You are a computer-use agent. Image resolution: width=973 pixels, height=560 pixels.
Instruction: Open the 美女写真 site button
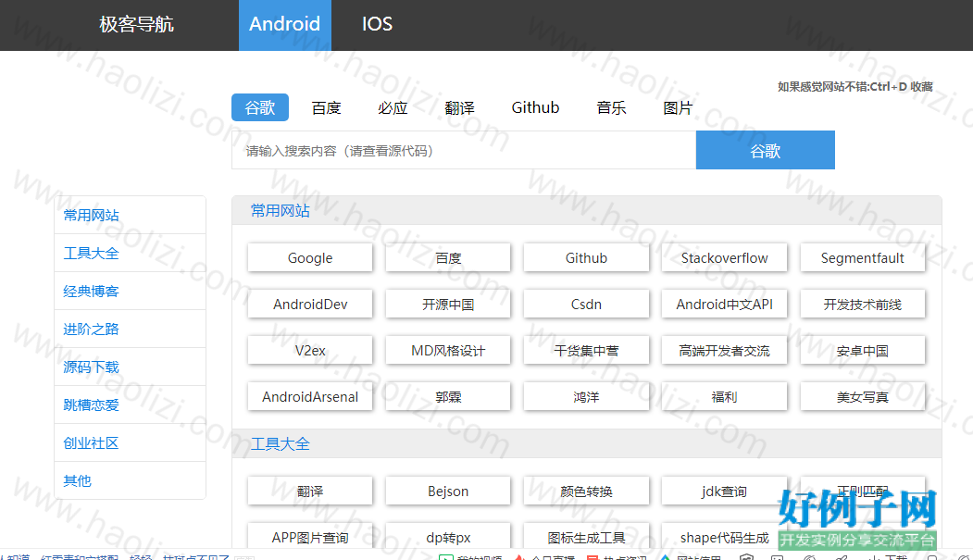coord(863,397)
